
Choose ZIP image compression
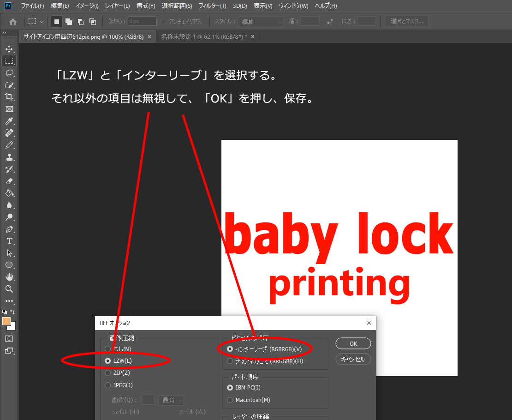[x=108, y=373]
